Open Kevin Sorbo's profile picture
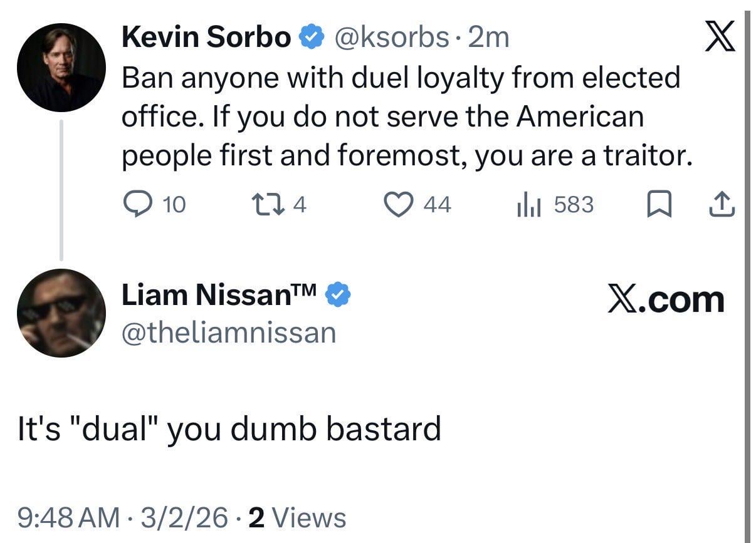This screenshot has width=756, height=543. click(61, 67)
